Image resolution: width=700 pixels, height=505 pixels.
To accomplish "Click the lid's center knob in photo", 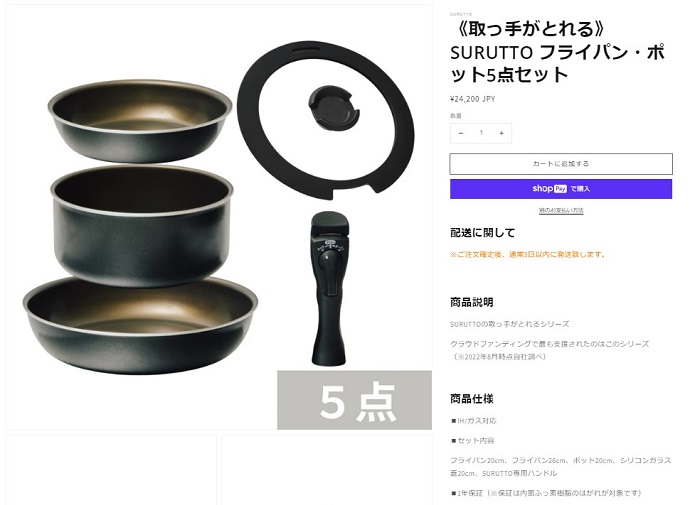I will (333, 109).
